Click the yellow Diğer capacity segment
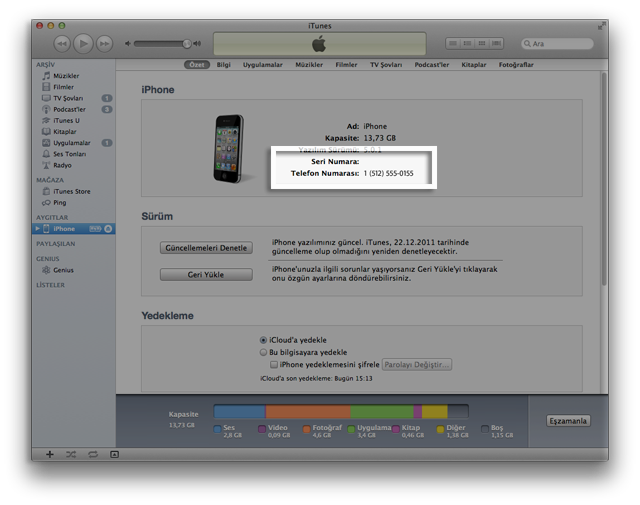Image resolution: width=640 pixels, height=505 pixels. [x=435, y=412]
